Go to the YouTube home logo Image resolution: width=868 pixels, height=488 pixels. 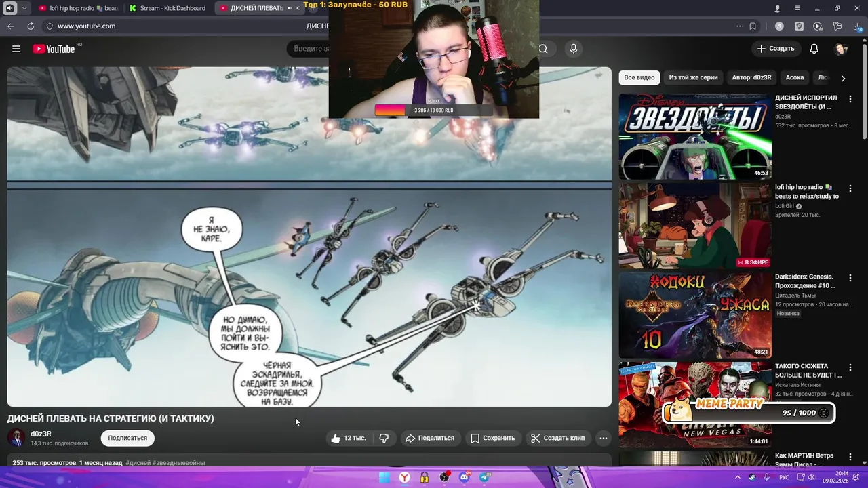(54, 49)
